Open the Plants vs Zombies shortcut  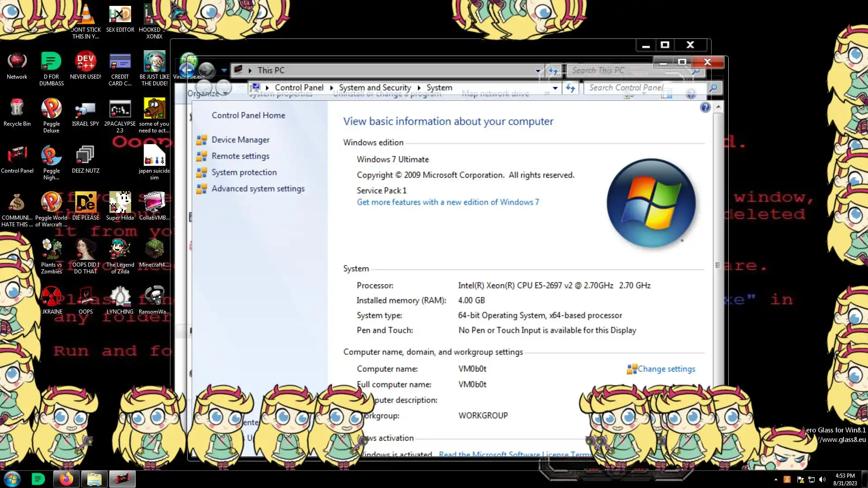pos(51,249)
